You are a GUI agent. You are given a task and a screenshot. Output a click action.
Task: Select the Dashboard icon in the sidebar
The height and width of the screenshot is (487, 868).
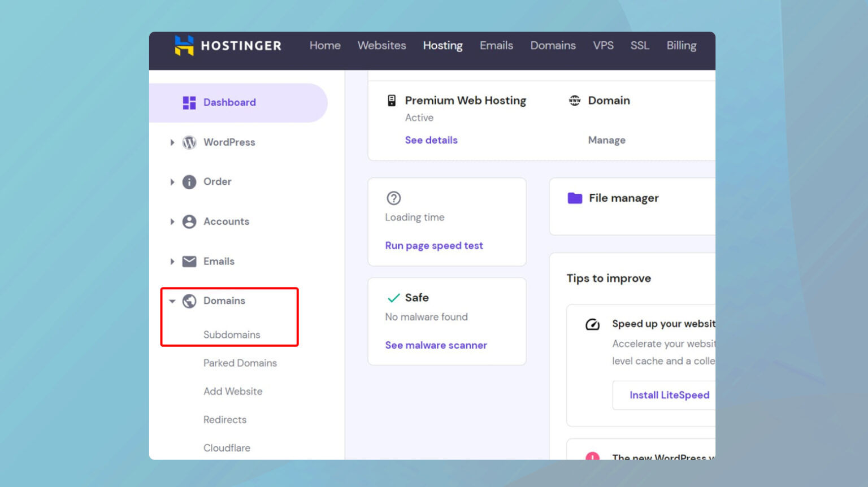coord(189,102)
